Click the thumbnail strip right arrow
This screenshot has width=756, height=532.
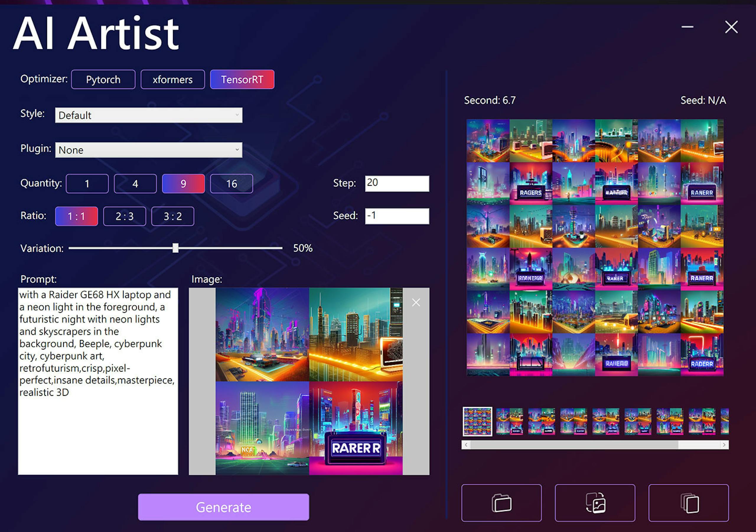pos(724,445)
